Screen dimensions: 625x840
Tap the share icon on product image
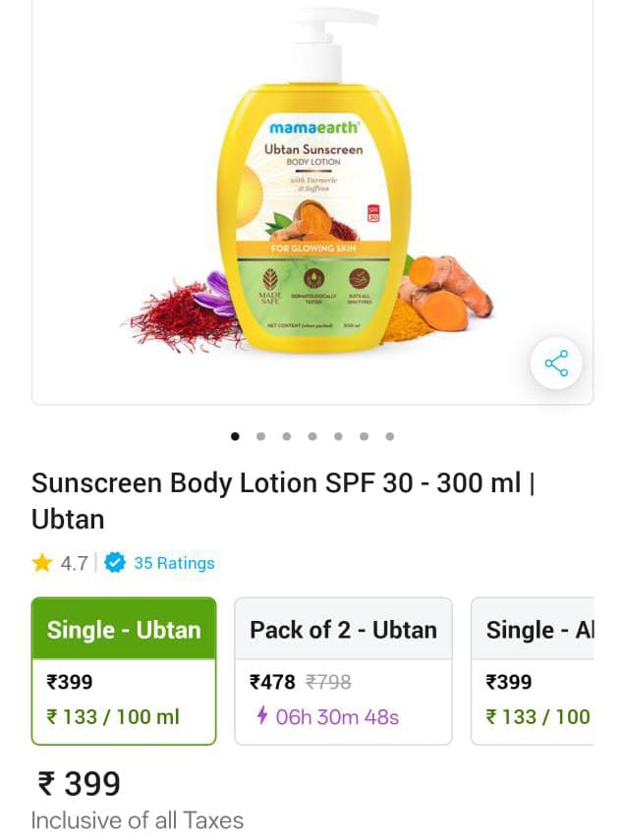[x=556, y=364]
